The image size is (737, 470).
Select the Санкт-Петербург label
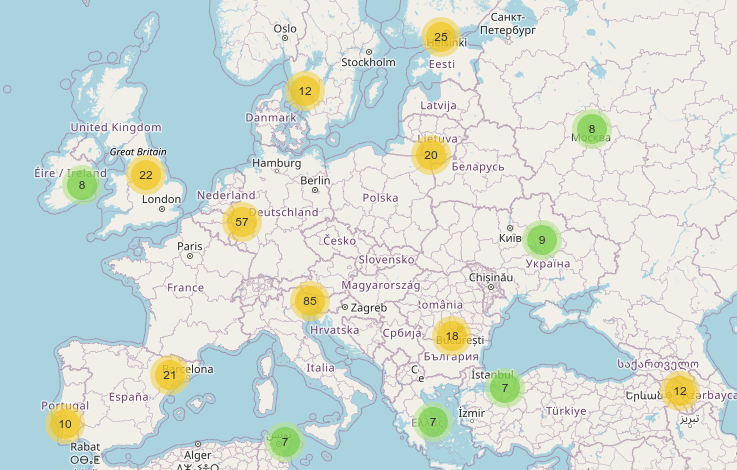pyautogui.click(x=508, y=24)
